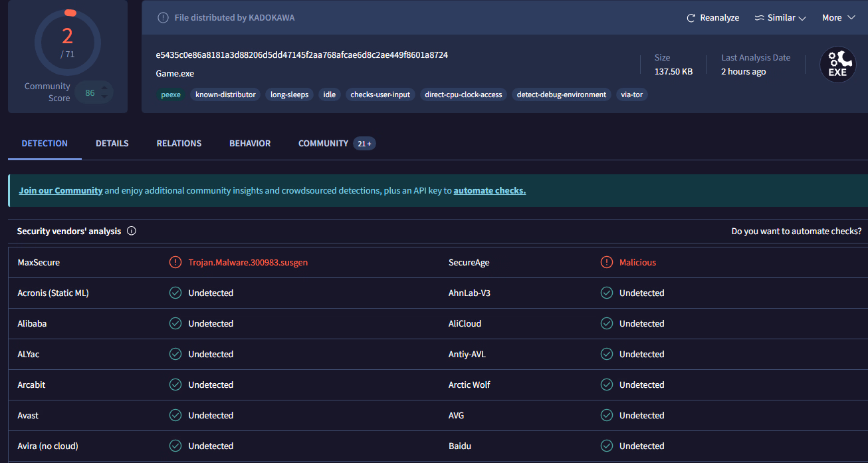This screenshot has height=463, width=868.
Task: Click 'Do you want to automate checks?' text
Action: tap(796, 231)
